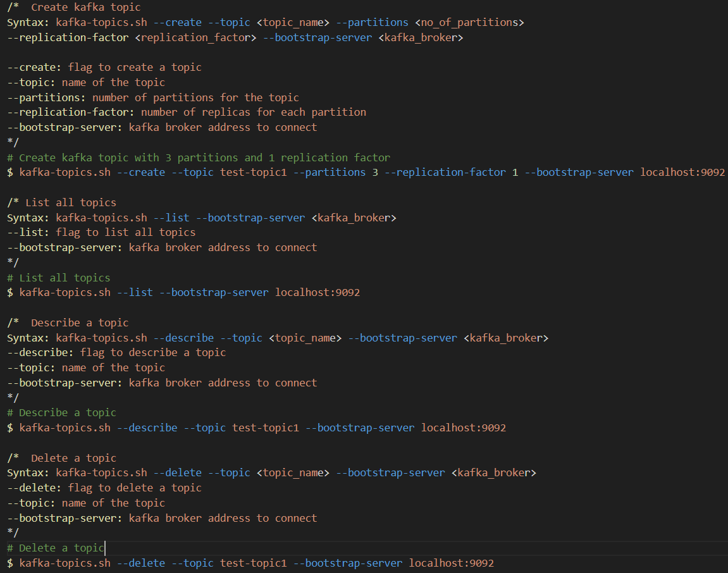Click the green '# Delete a topic' comment
The image size is (728, 573).
coord(56,548)
